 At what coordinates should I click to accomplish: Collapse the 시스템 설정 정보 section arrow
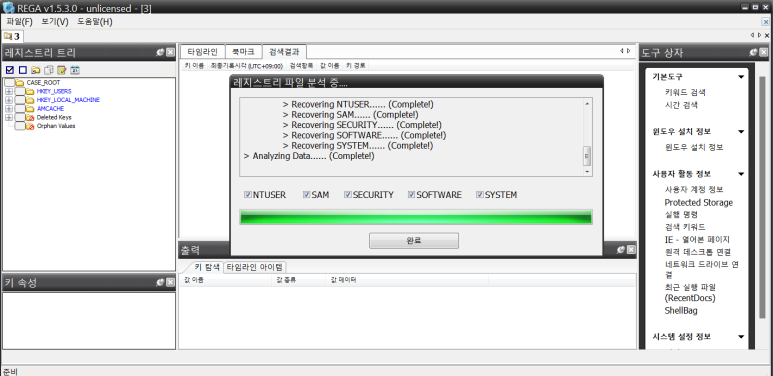741,337
